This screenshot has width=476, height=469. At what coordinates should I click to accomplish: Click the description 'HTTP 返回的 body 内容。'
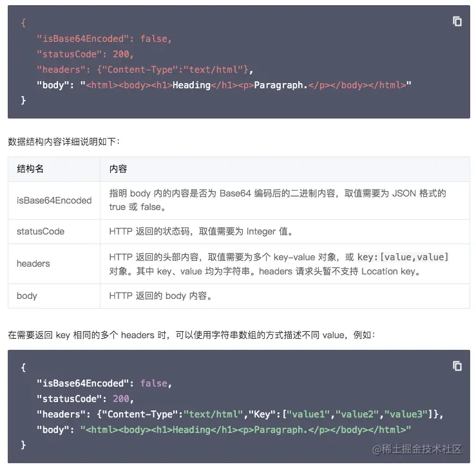coord(160,296)
